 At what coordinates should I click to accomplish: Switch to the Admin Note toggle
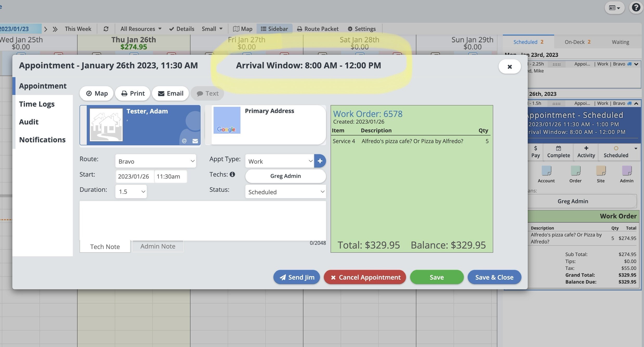(x=158, y=246)
